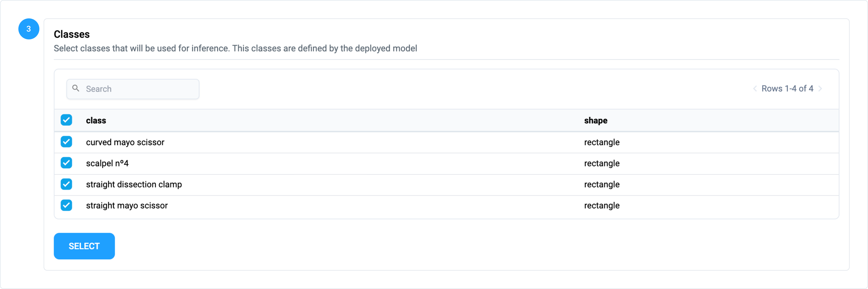Image resolution: width=868 pixels, height=289 pixels.
Task: Click the Classes section heading
Action: (x=72, y=34)
